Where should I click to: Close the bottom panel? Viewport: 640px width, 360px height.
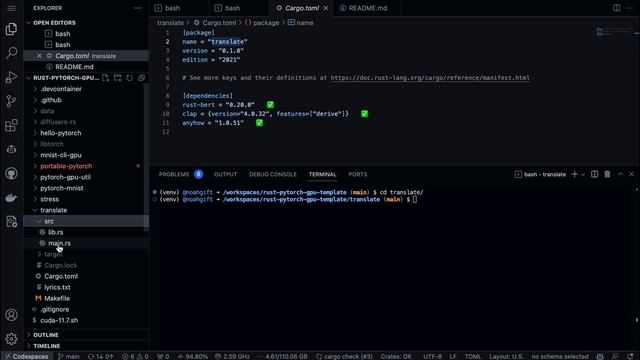coord(631,174)
